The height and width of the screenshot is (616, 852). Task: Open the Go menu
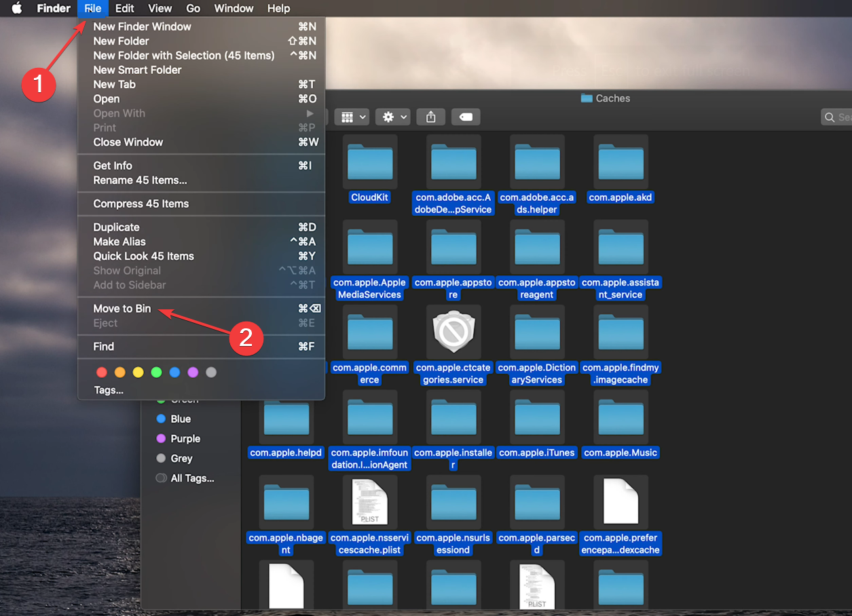tap(193, 8)
